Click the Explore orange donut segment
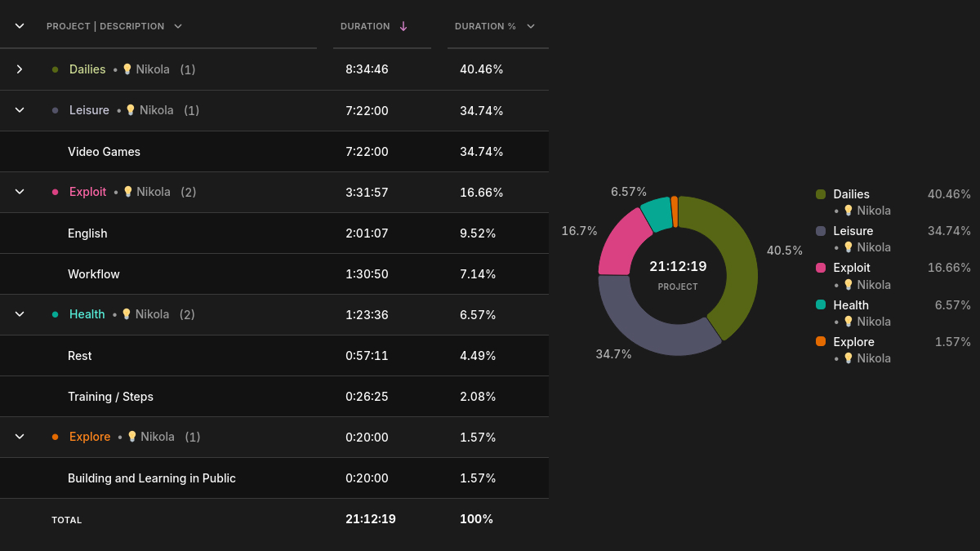The image size is (980, 551). click(675, 211)
